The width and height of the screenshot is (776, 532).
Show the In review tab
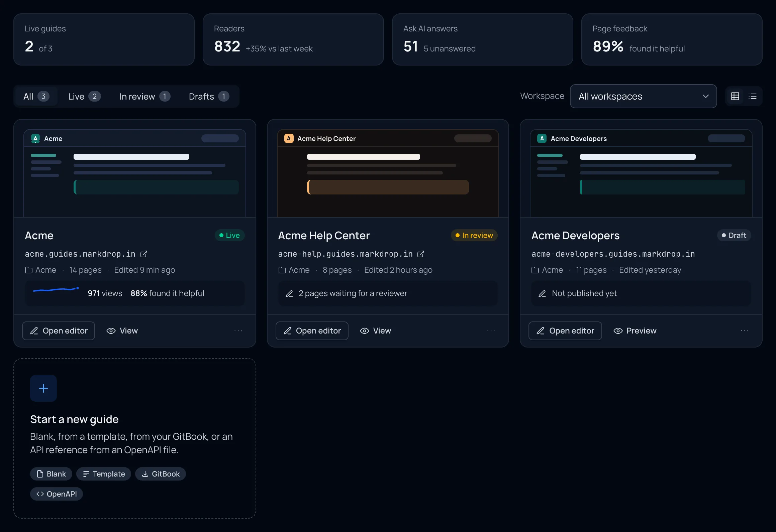pyautogui.click(x=145, y=97)
